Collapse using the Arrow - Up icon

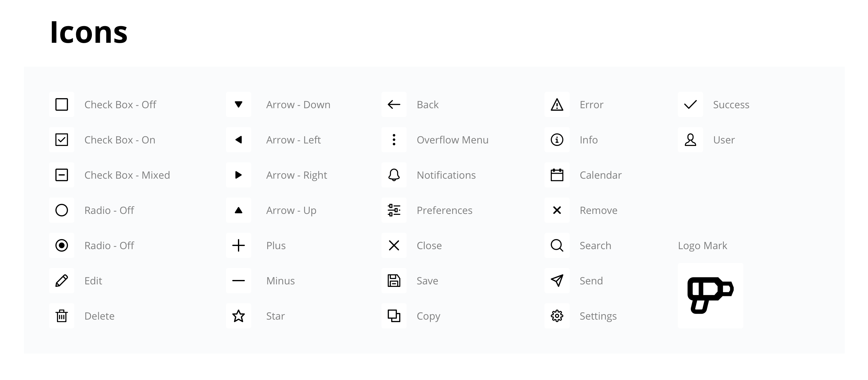point(239,210)
